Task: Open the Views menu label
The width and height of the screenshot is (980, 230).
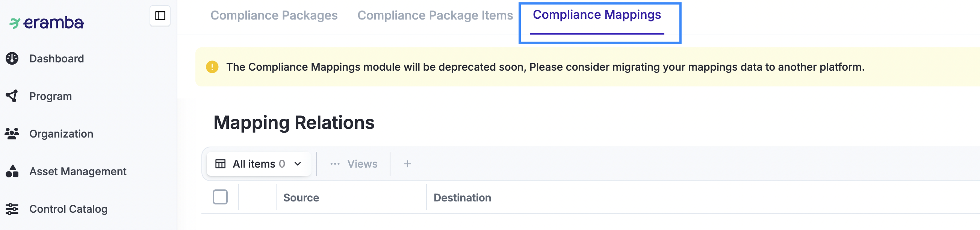Action: click(362, 164)
